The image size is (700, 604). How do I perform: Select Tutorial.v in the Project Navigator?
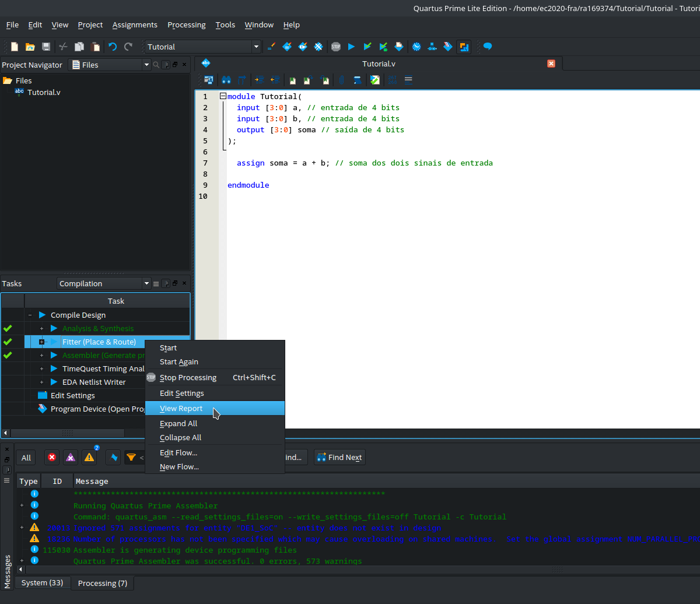44,92
